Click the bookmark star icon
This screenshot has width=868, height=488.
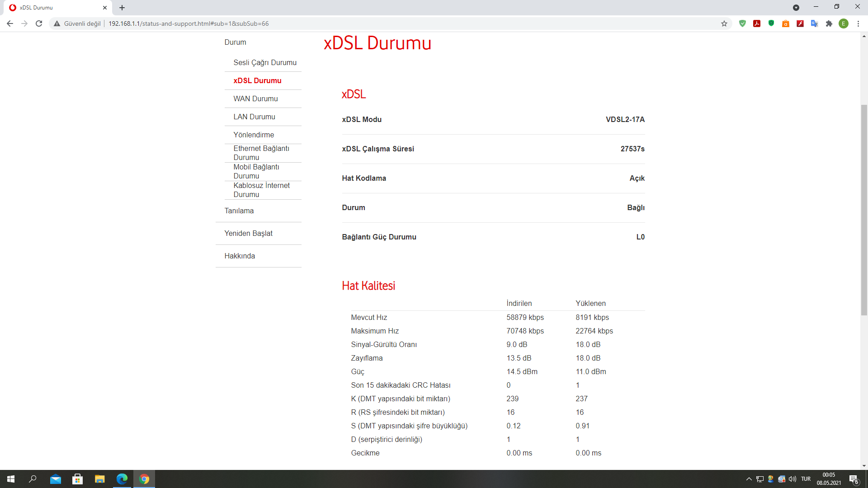pyautogui.click(x=724, y=23)
